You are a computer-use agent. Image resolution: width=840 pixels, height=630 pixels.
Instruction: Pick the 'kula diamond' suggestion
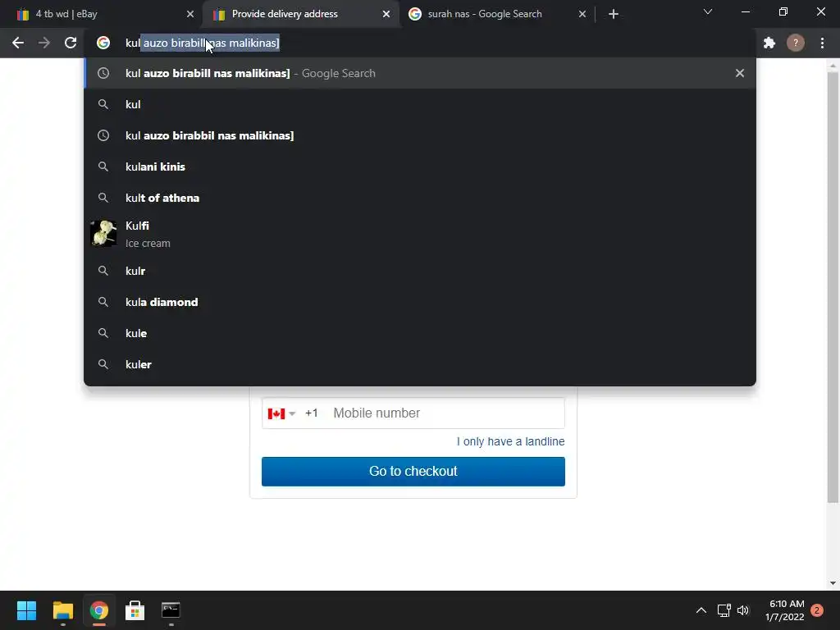(420, 302)
